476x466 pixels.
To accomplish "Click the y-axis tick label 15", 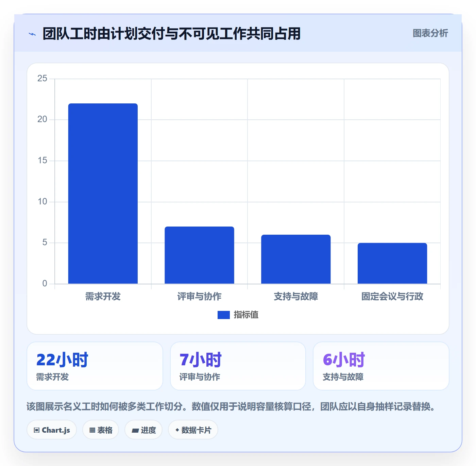I will tap(42, 161).
